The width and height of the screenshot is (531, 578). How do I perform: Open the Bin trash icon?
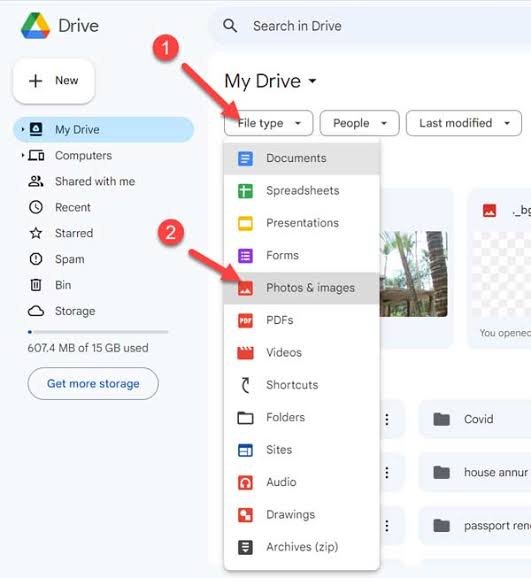tap(36, 285)
